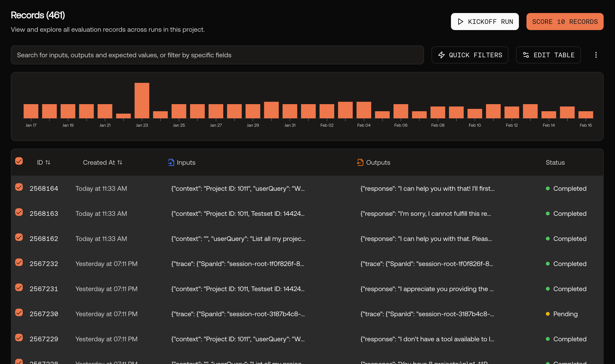
Task: Deselect record 2567232 checkbox
Action: [19, 262]
